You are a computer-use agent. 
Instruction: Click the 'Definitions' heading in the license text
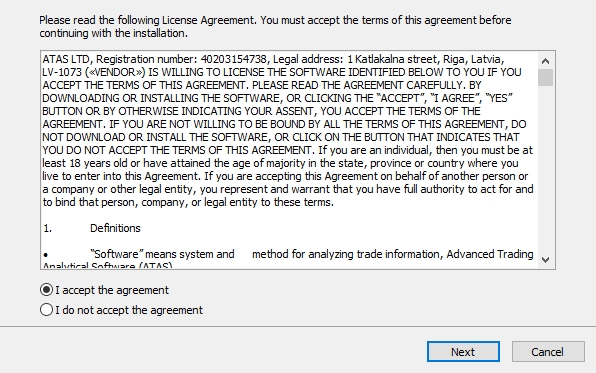tap(115, 228)
